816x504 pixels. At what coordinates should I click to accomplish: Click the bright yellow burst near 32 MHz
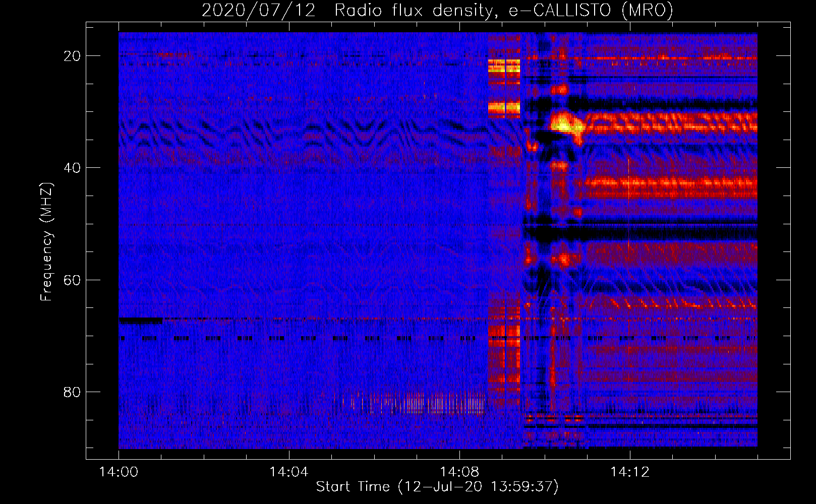coord(566,123)
